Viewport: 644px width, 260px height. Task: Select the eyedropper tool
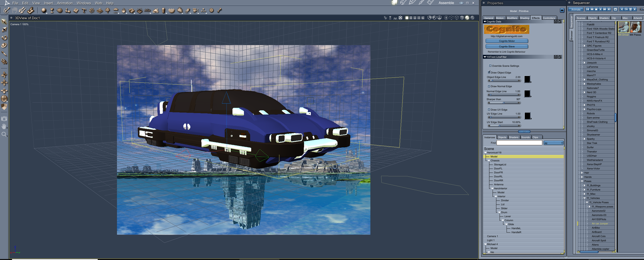pos(4,54)
